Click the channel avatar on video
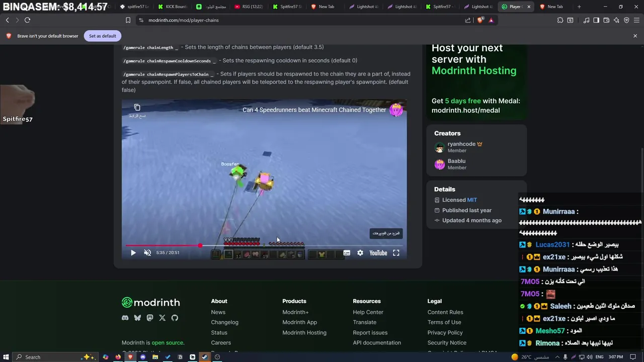This screenshot has height=362, width=644. tap(396, 110)
